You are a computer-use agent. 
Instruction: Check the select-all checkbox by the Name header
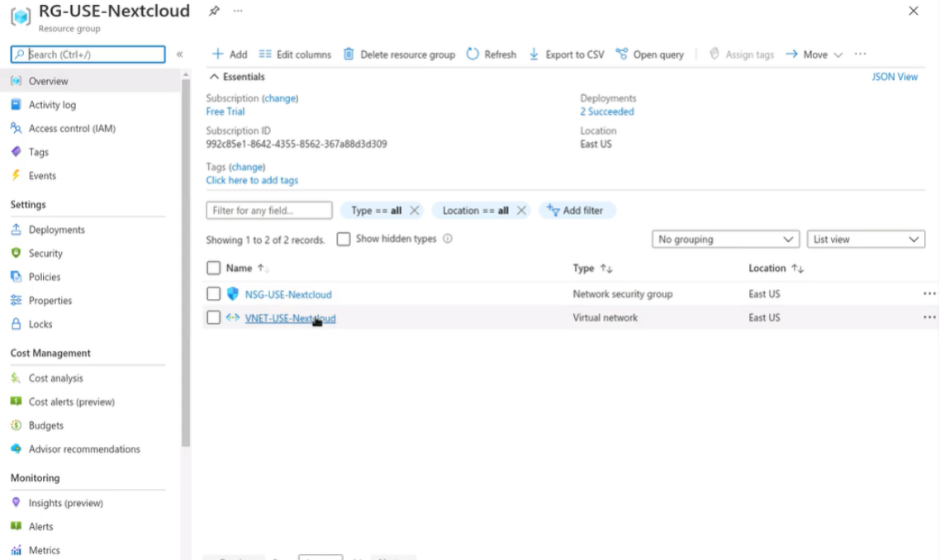click(213, 268)
